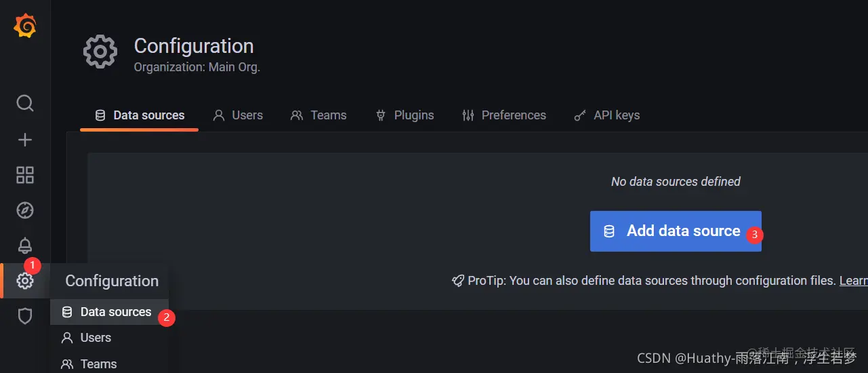Click the Configuration gear in sidebar
Screen dimensions: 868x373
25,281
